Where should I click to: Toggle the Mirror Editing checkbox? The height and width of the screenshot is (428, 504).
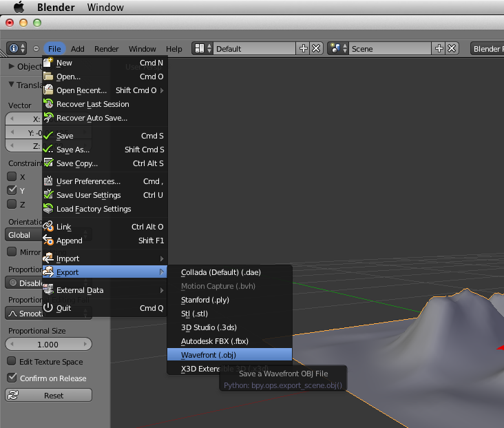(12, 252)
